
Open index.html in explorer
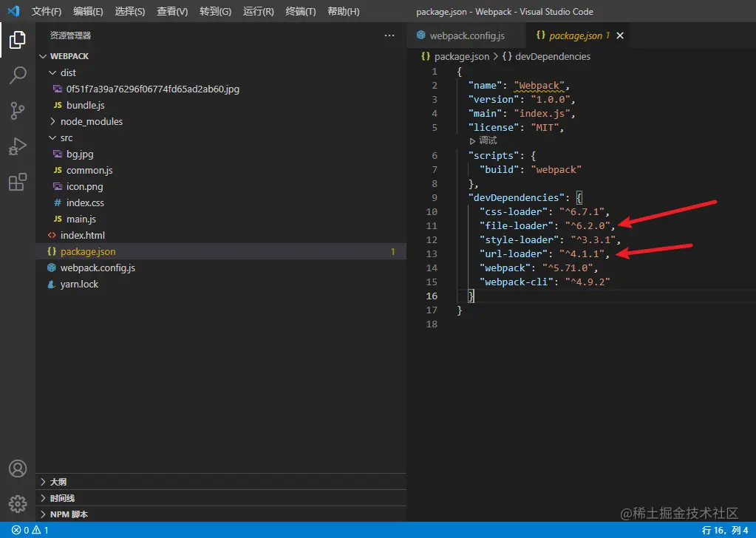(83, 235)
